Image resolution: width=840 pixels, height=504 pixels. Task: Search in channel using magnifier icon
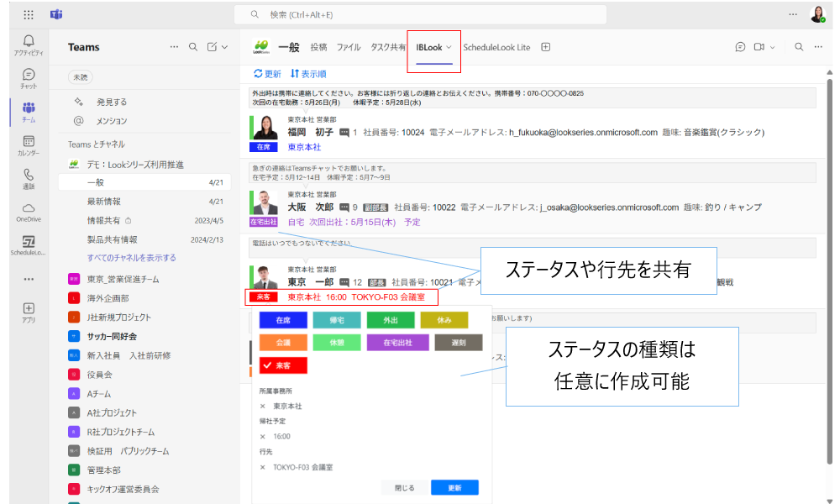(x=799, y=47)
